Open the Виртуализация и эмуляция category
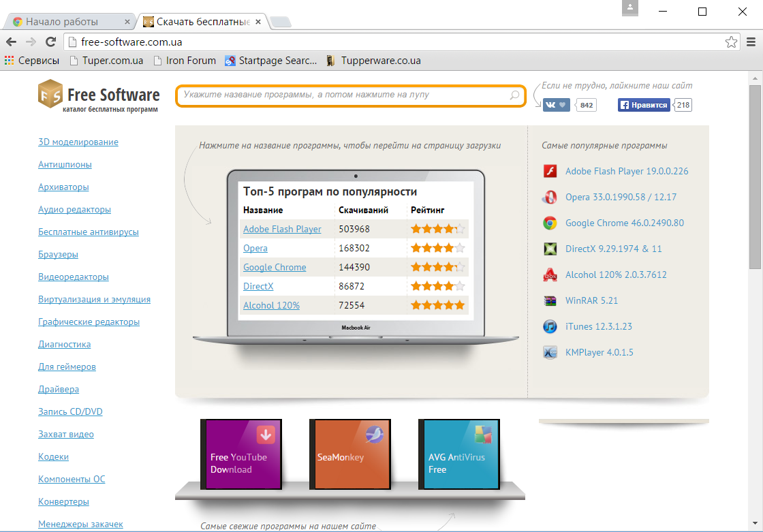Screen dimensions: 763x532 (x=95, y=299)
